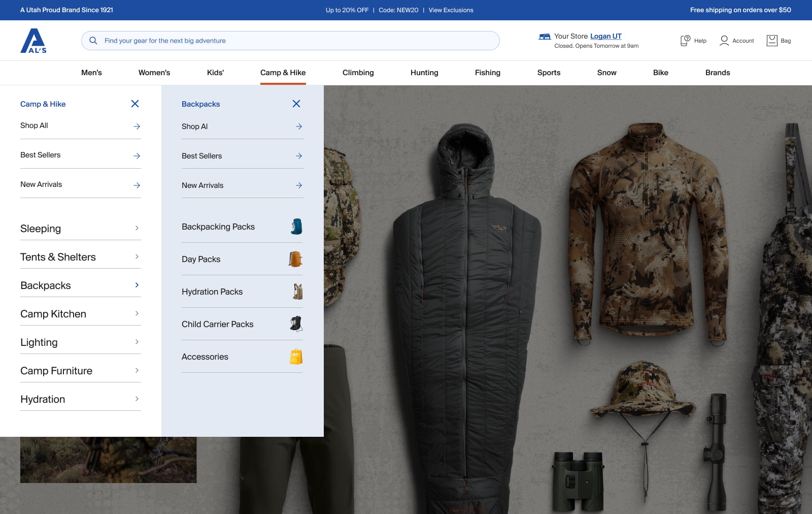Switch to the Hunting menu
This screenshot has width=812, height=514.
pos(424,73)
